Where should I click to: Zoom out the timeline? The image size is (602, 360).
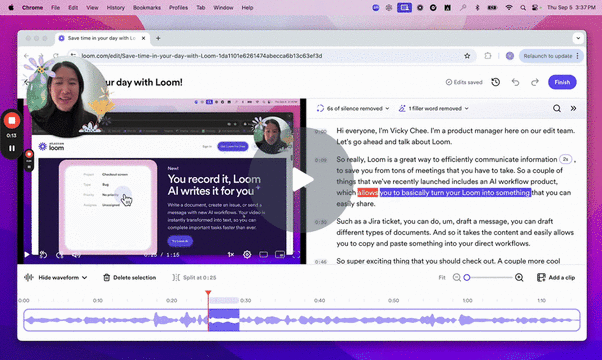tap(456, 277)
